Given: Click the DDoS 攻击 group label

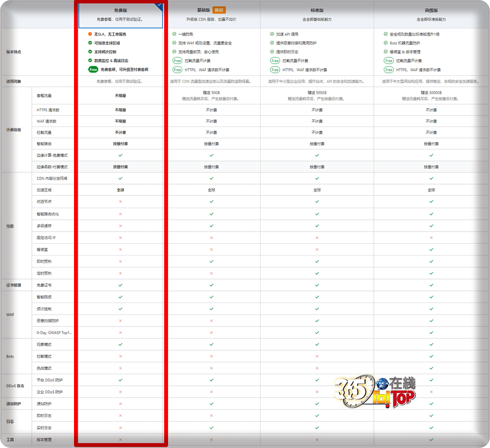Looking at the screenshot, I should pos(15,386).
